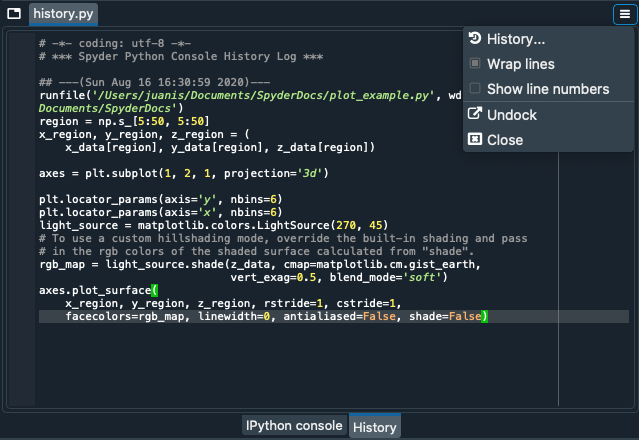Image resolution: width=639 pixels, height=440 pixels.
Task: Click the browse tabs icon beside history.py
Action: [x=14, y=14]
